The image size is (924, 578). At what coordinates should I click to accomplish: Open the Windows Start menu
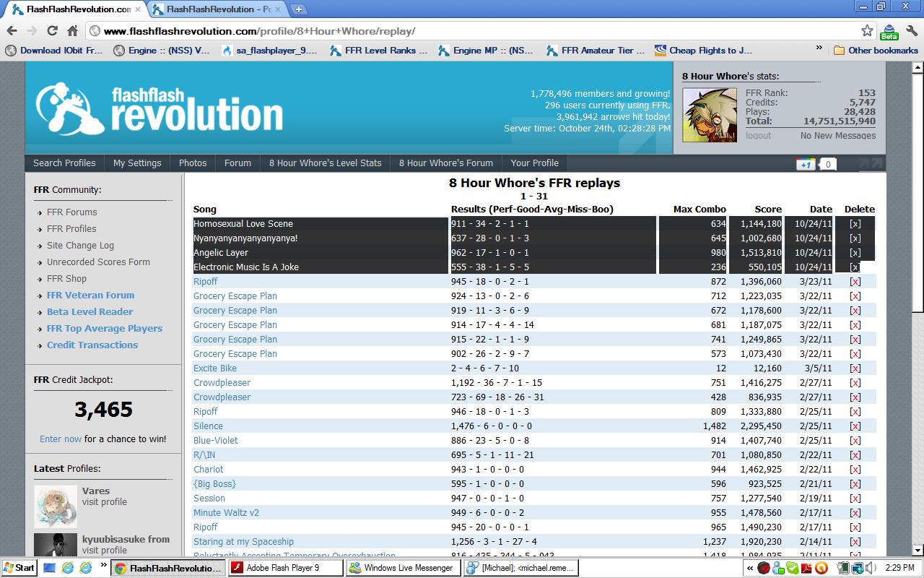tap(19, 568)
